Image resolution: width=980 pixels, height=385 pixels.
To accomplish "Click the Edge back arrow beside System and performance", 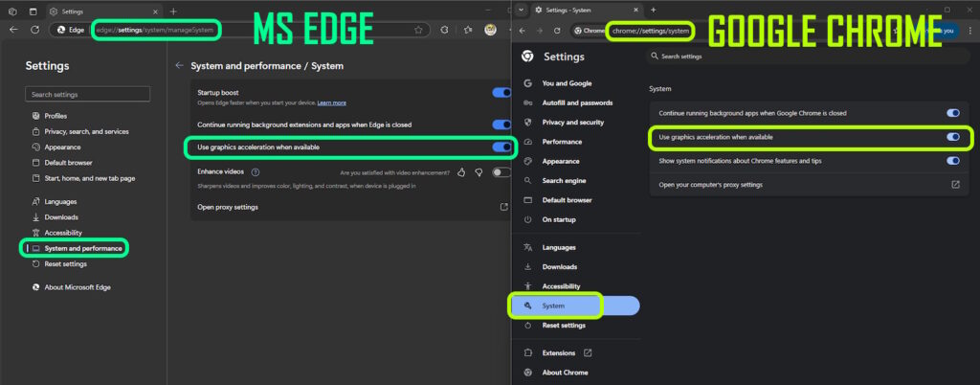I will tap(179, 66).
